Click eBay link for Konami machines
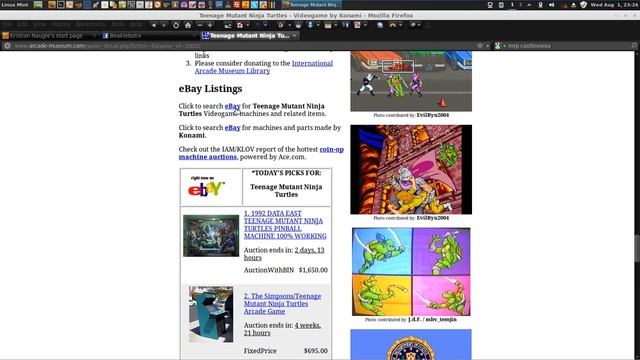 click(232, 128)
